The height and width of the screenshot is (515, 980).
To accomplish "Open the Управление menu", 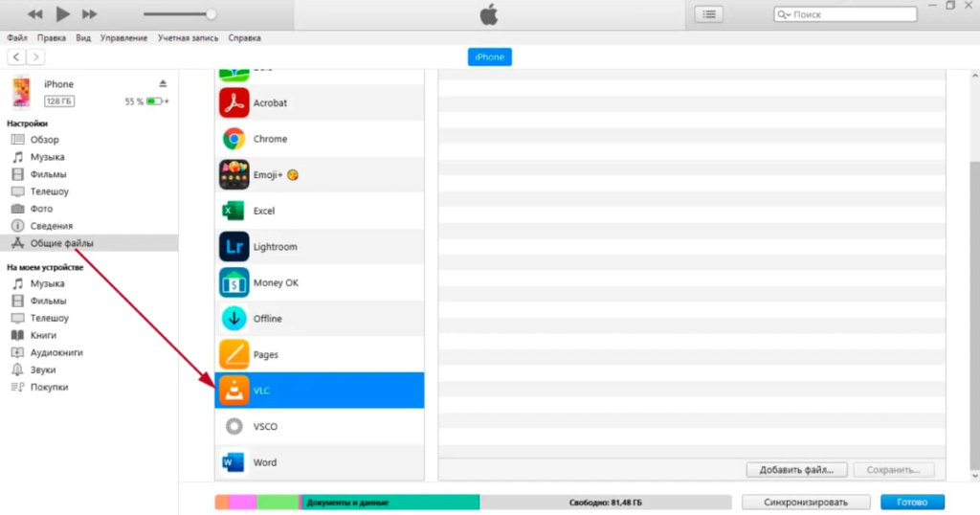I will 123,38.
